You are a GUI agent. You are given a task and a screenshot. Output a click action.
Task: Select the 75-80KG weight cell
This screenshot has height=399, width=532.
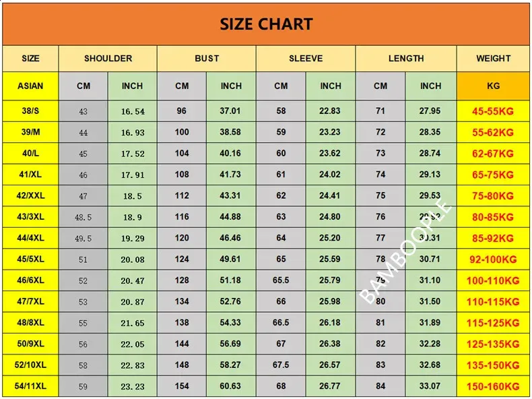[494, 196]
